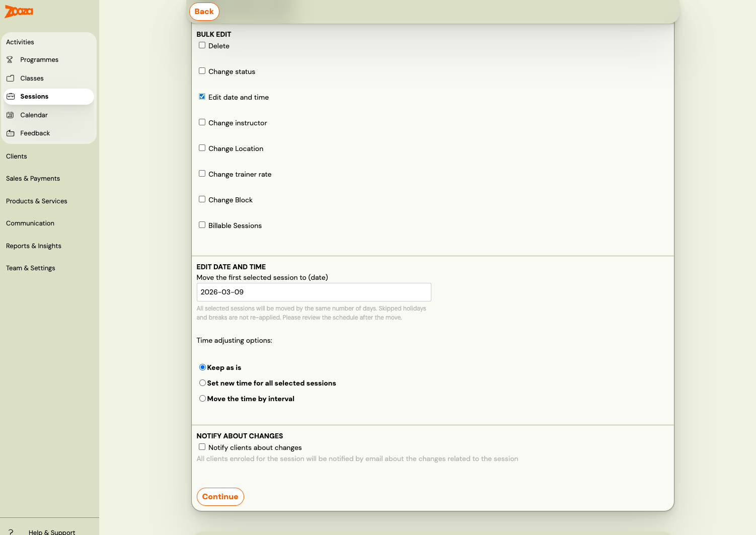Tick the Change instructor checkbox
Image resolution: width=756 pixels, height=535 pixels.
click(202, 122)
